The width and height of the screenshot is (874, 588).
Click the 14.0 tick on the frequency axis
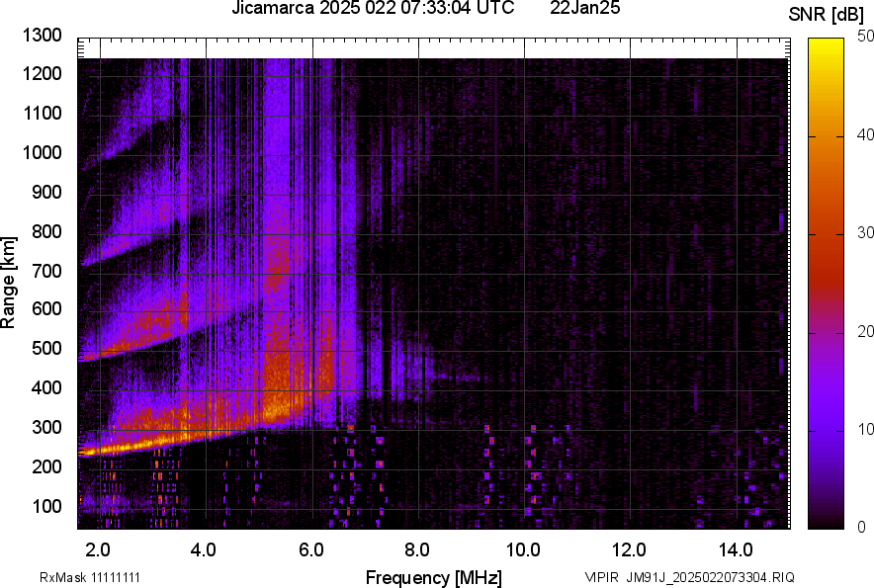pos(737,548)
